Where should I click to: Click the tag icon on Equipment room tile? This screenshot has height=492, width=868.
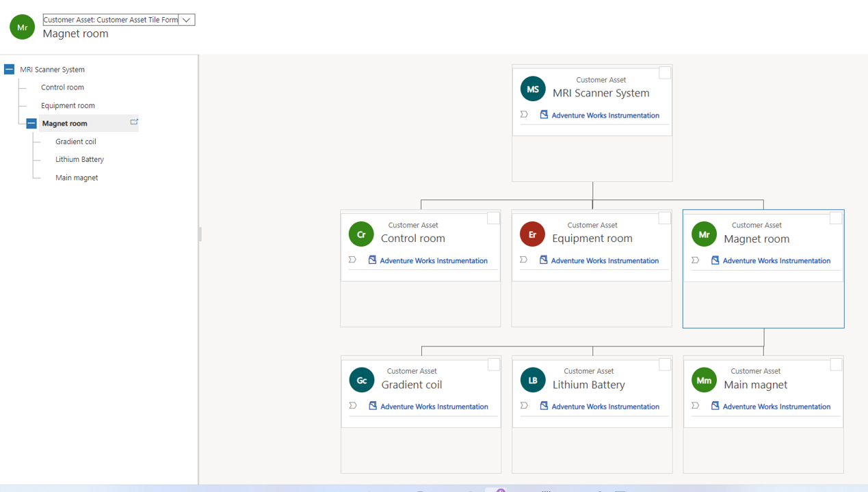point(523,260)
